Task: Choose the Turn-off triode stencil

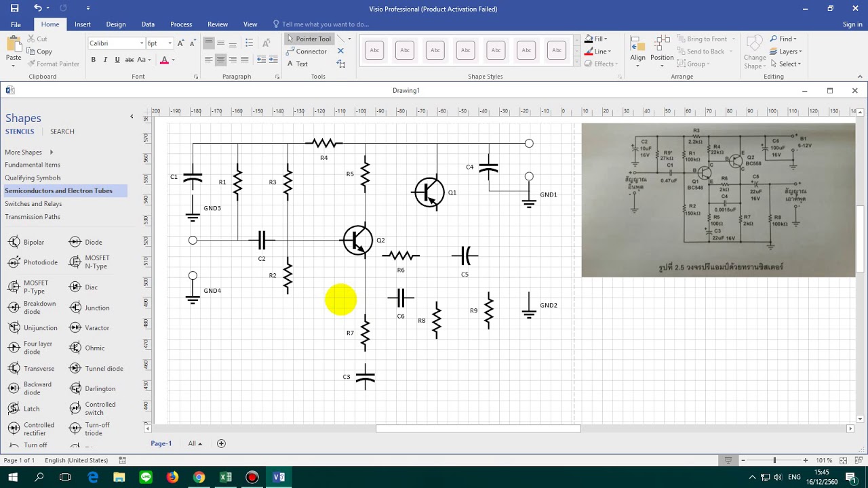Action: pyautogui.click(x=90, y=429)
